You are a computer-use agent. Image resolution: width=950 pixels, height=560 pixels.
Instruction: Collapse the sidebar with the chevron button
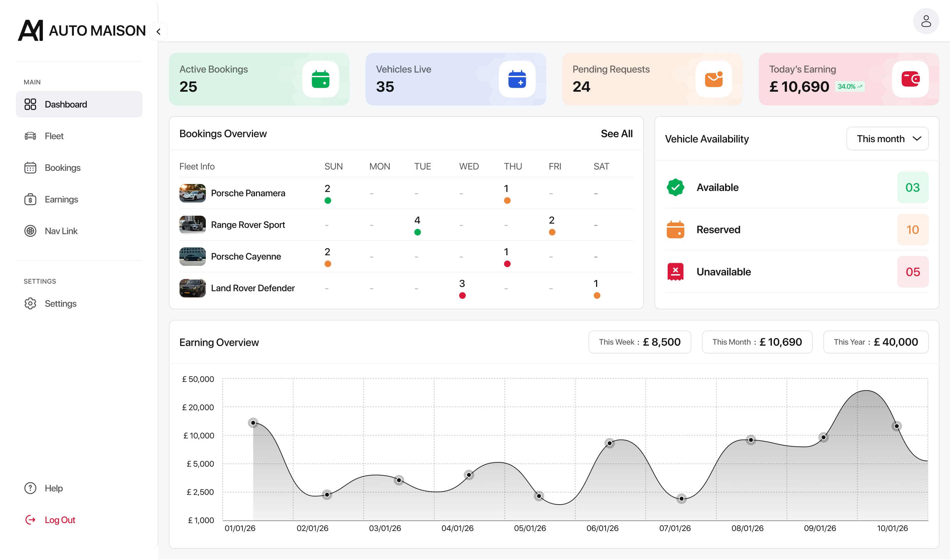(x=159, y=32)
